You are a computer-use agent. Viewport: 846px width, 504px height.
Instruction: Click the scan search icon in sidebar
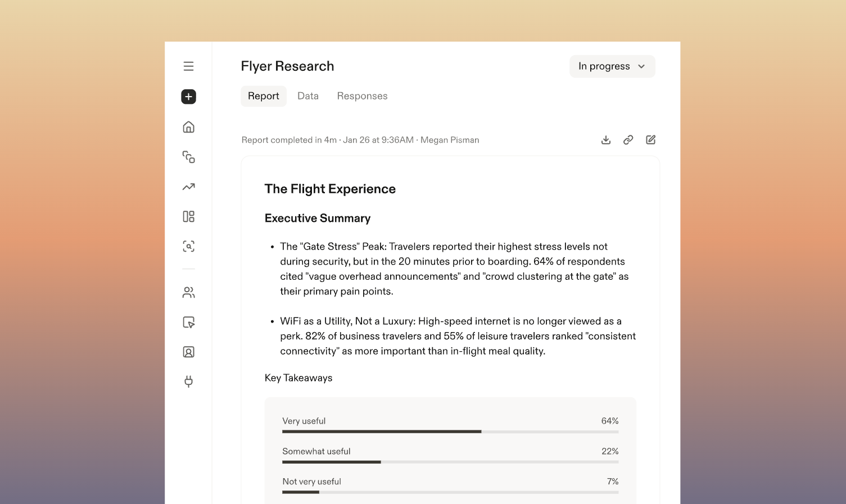click(188, 246)
